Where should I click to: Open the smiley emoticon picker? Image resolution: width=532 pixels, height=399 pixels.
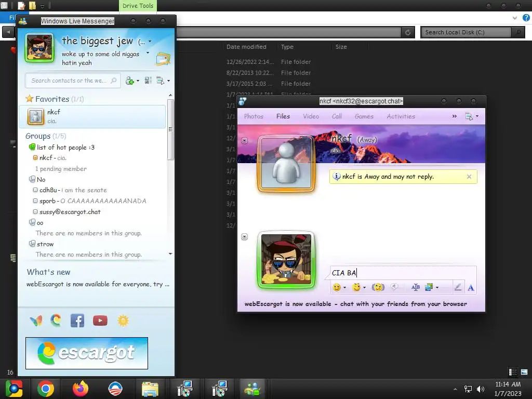tap(337, 287)
